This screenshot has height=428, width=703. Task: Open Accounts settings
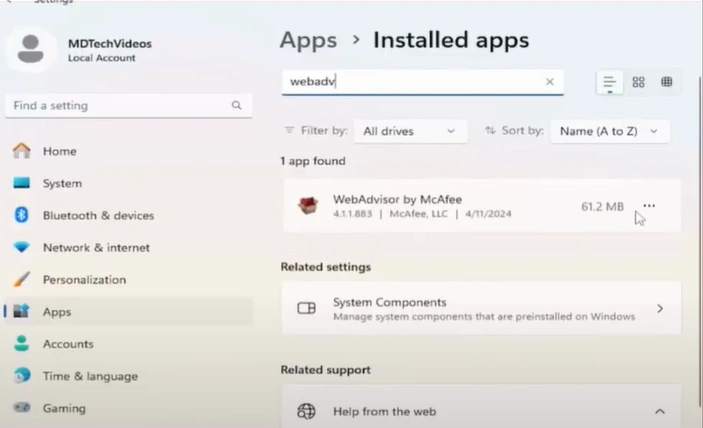click(128, 344)
